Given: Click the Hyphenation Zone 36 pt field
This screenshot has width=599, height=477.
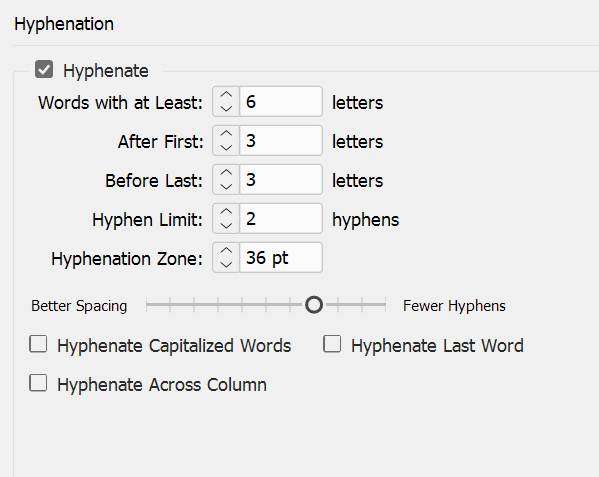Looking at the screenshot, I should [281, 257].
